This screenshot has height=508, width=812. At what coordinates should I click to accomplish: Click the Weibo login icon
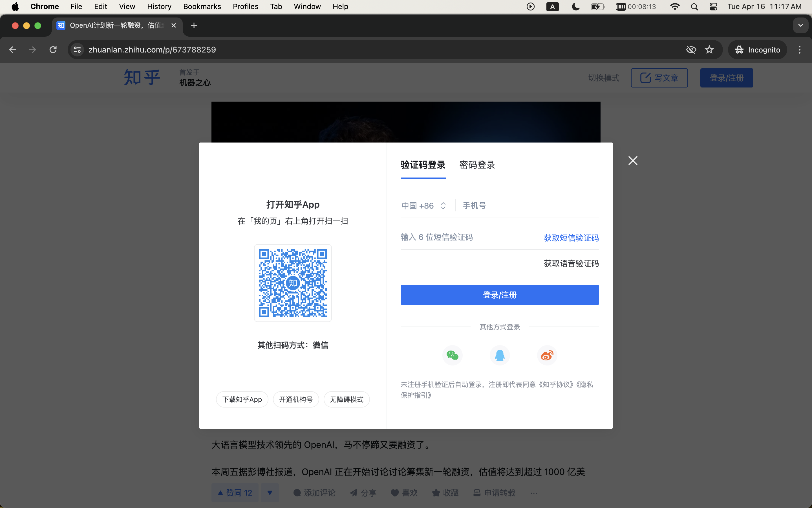pos(547,355)
